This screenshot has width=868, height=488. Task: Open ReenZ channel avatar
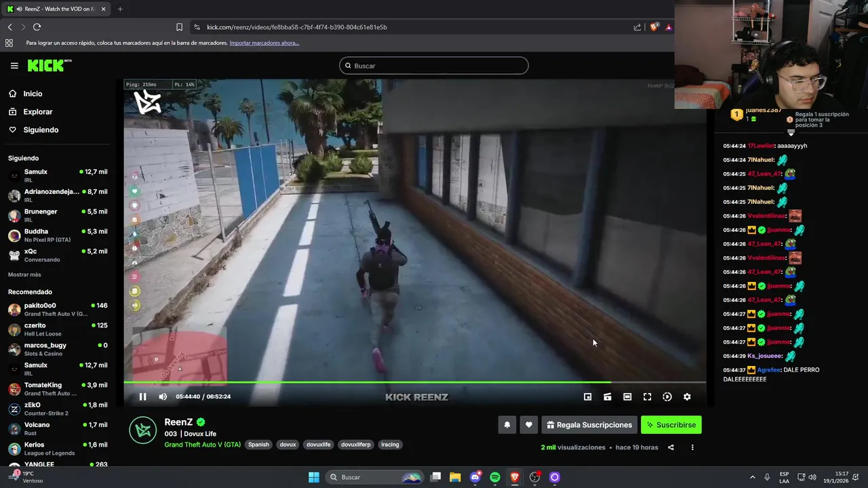(143, 430)
